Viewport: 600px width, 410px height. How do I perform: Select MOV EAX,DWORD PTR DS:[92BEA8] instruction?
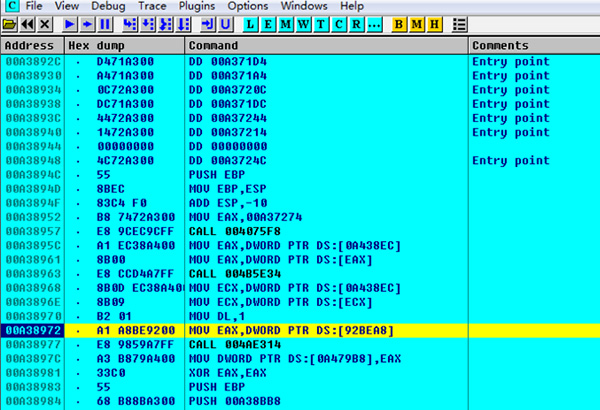[291, 330]
